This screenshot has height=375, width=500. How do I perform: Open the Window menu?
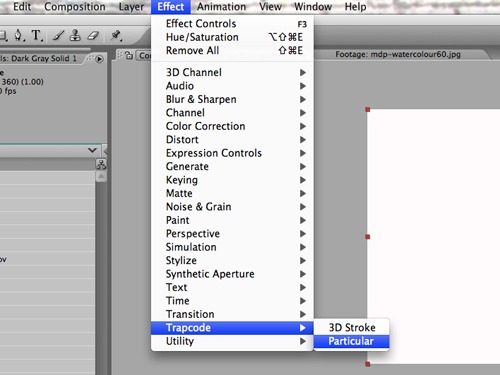point(313,7)
